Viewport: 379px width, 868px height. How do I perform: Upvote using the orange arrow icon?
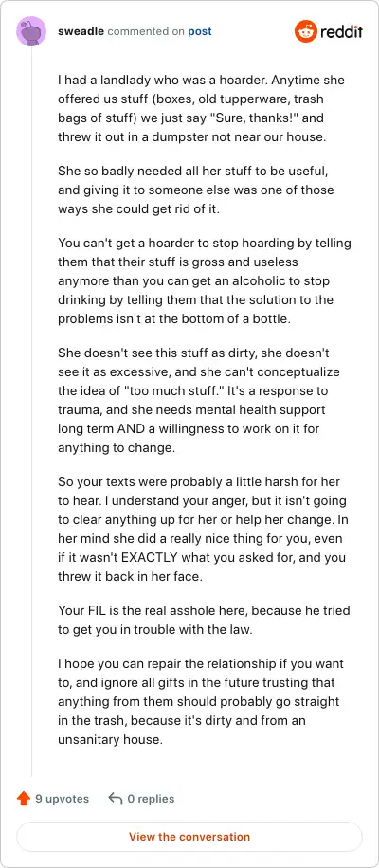24,799
